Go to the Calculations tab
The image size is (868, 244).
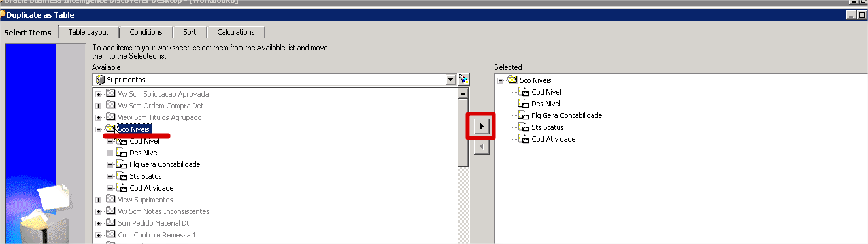pyautogui.click(x=236, y=32)
